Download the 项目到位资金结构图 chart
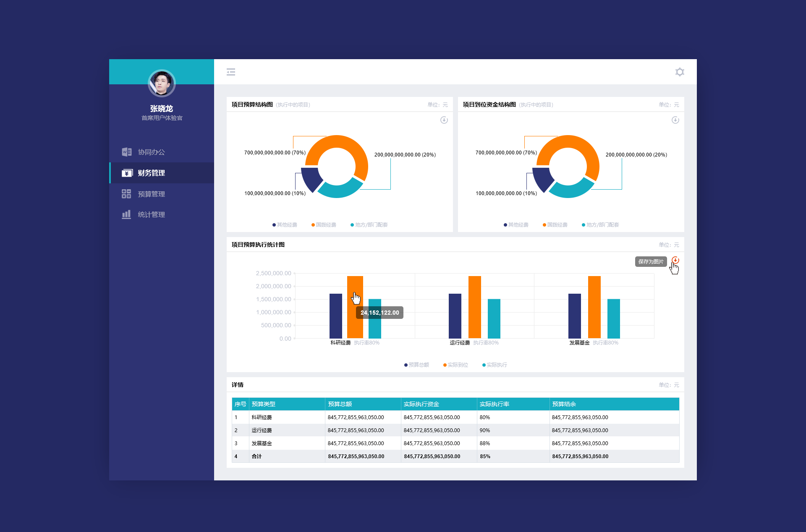This screenshot has height=532, width=806. pyautogui.click(x=675, y=120)
